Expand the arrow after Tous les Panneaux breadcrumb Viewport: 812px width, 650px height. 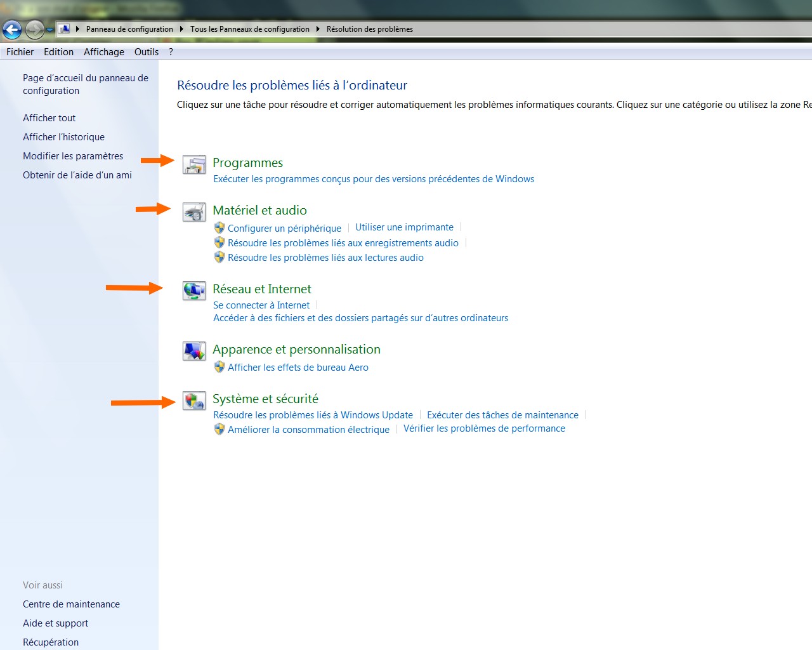[318, 29]
